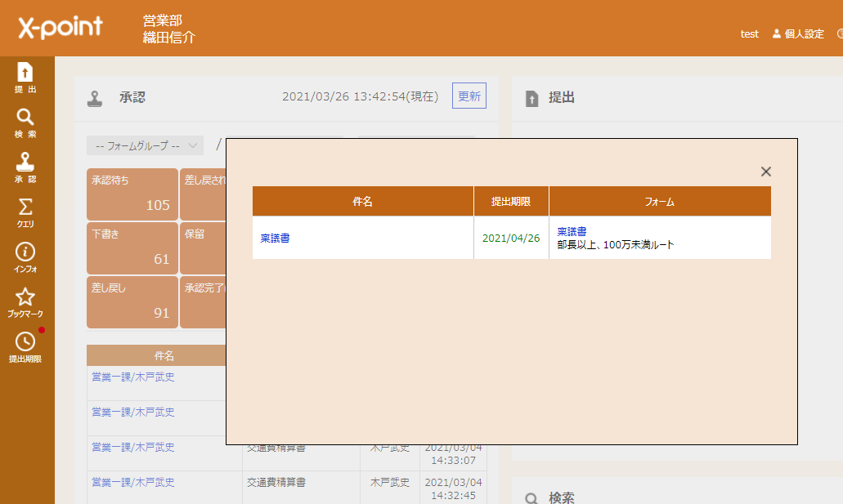Image resolution: width=843 pixels, height=504 pixels.
Task: Select the 差し戻し 91 tile
Action: click(132, 302)
